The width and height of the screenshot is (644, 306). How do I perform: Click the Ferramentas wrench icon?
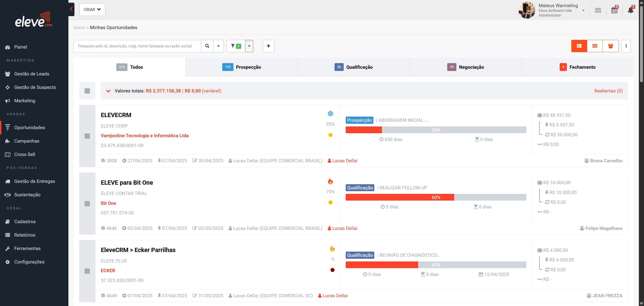pyautogui.click(x=8, y=248)
